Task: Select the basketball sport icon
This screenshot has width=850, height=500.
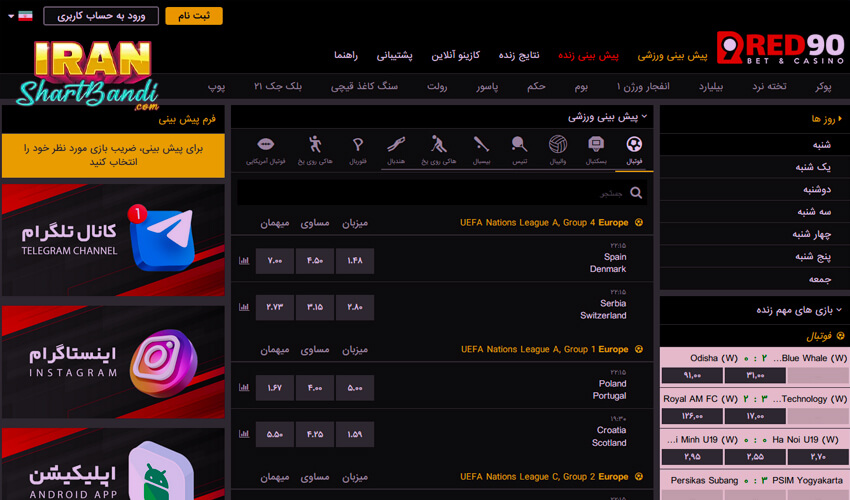Action: (596, 150)
